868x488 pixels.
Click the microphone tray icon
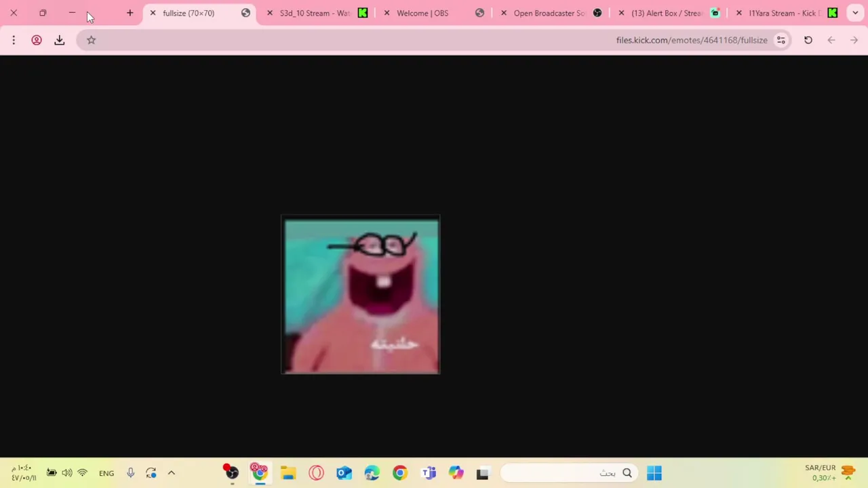pyautogui.click(x=130, y=473)
